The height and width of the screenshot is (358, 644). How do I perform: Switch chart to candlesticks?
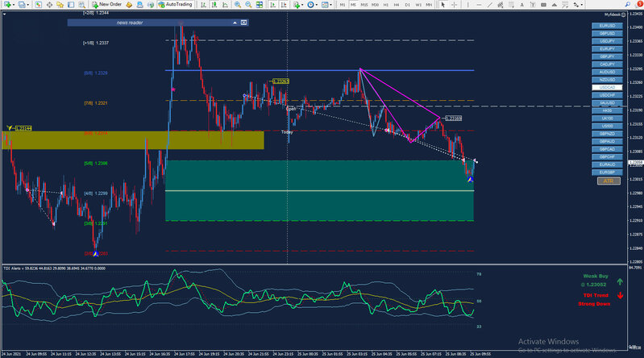click(214, 5)
